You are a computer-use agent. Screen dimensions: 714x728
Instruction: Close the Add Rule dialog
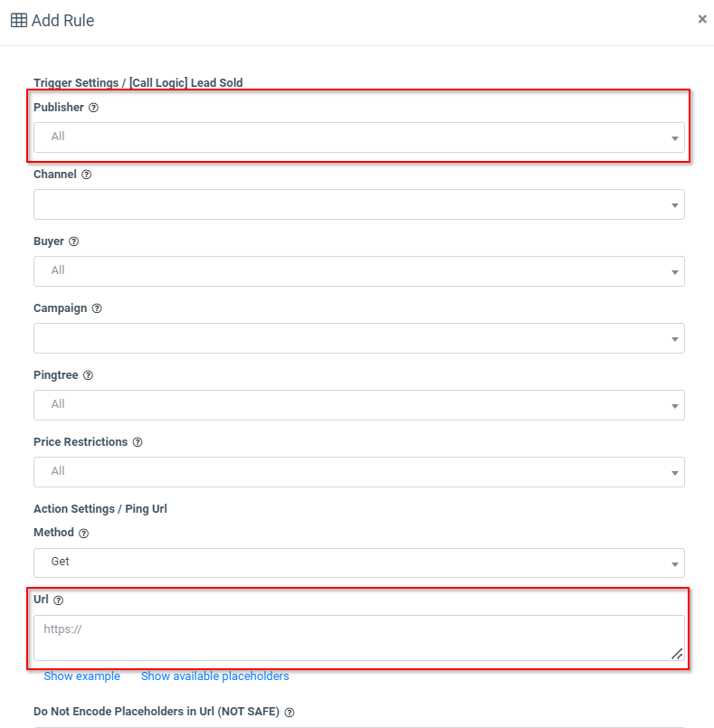click(x=702, y=19)
